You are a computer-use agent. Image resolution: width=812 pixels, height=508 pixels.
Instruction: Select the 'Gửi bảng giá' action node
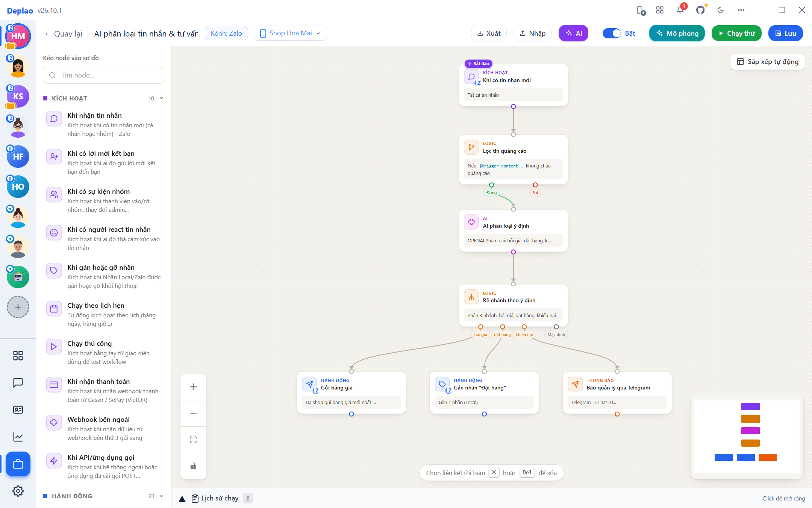pos(351,393)
